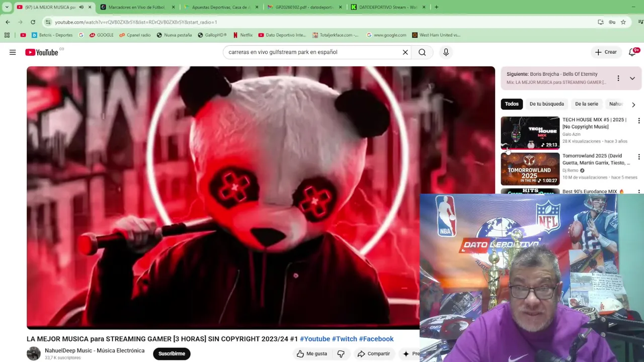Screen dimensions: 644x362
Task: Close the DATODEPORTIVO Stream tab
Action: pos(424,7)
